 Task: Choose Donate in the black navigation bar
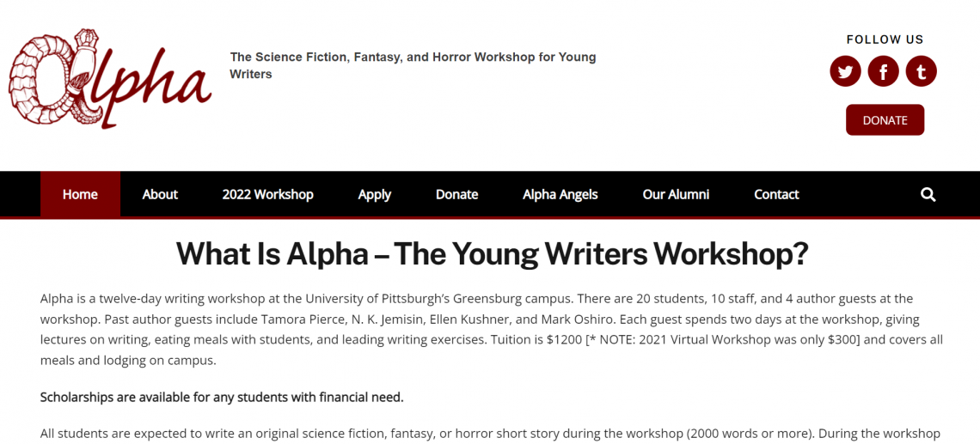(456, 194)
